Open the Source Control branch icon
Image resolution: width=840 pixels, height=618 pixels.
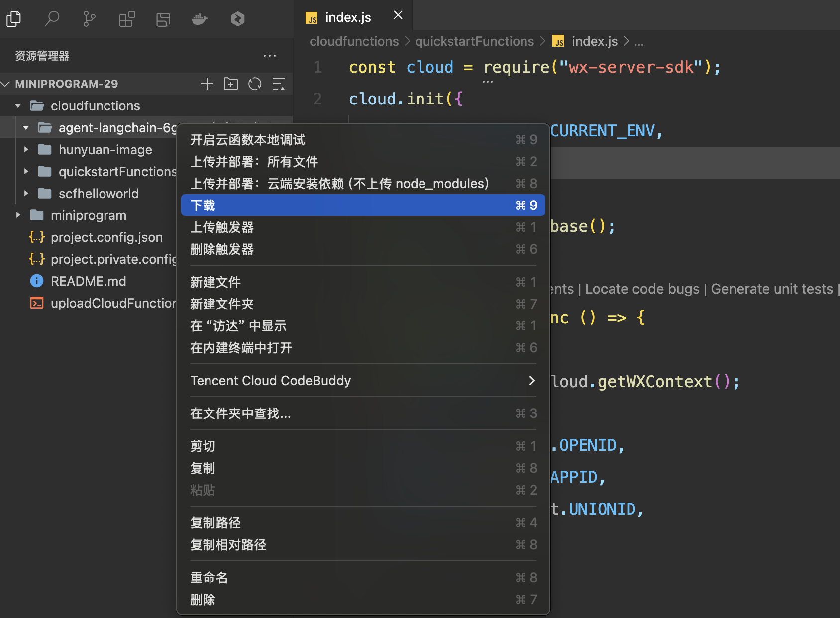(x=89, y=19)
